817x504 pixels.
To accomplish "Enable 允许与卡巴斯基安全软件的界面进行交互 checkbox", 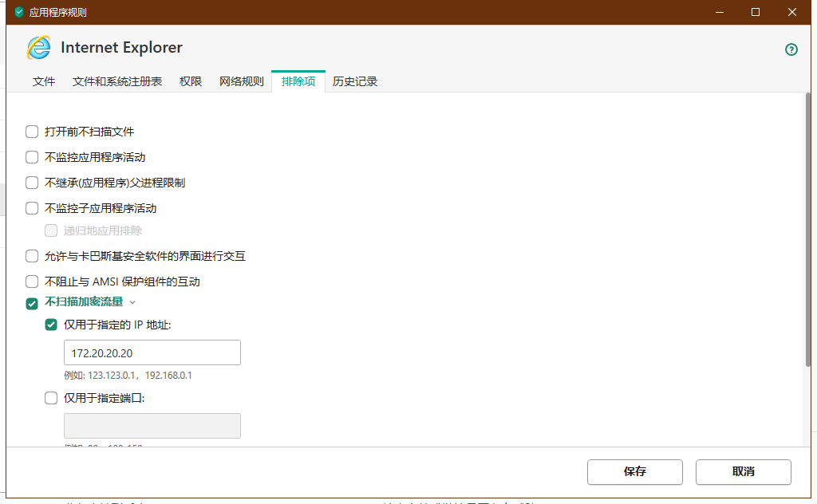I will point(32,256).
